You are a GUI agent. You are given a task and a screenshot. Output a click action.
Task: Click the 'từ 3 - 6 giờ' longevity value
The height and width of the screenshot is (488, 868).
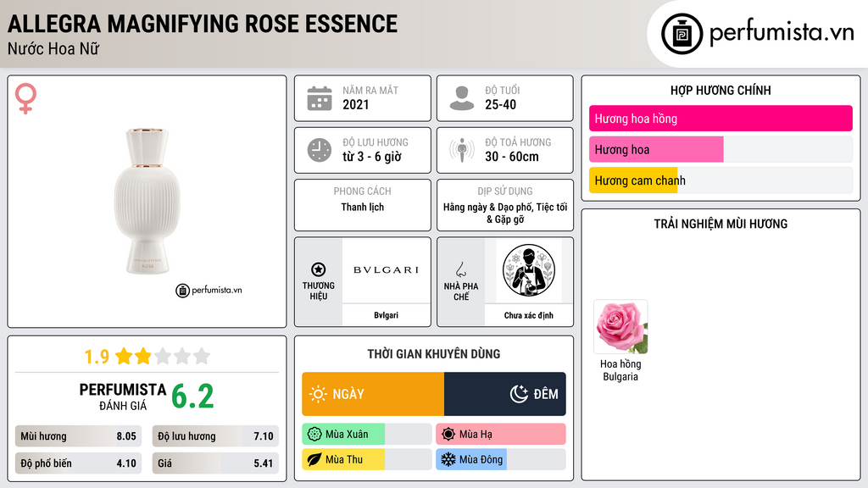[x=372, y=157]
